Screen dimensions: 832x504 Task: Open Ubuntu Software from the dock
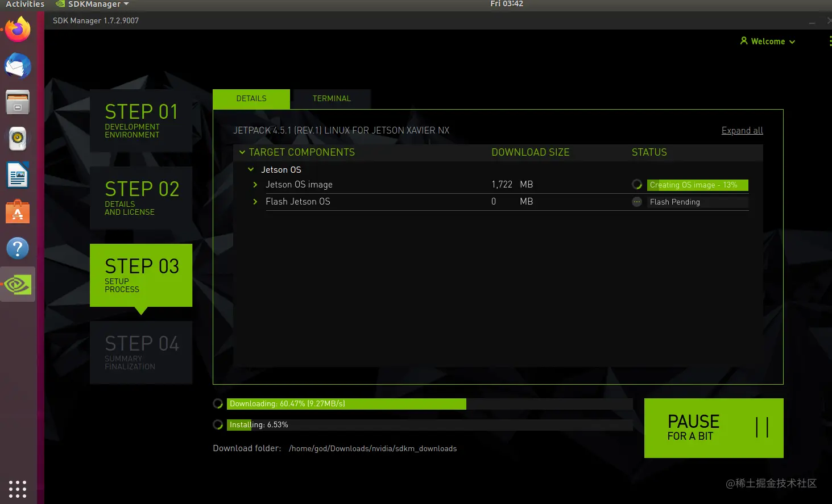point(18,211)
